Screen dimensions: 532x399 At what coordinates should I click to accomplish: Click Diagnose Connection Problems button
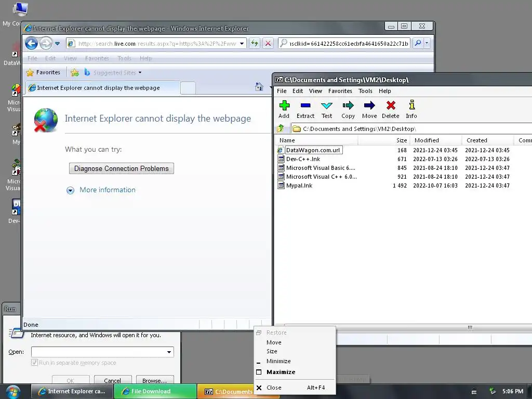click(x=122, y=169)
